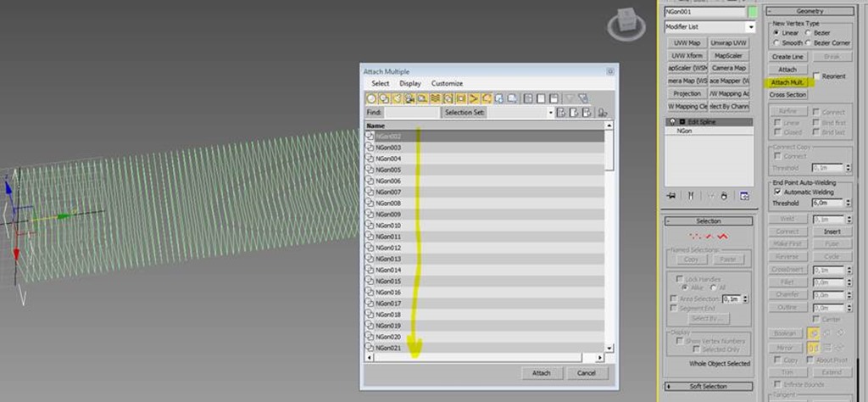Click the Display Shapes filter icon
This screenshot has width=868, height=402.
[384, 98]
